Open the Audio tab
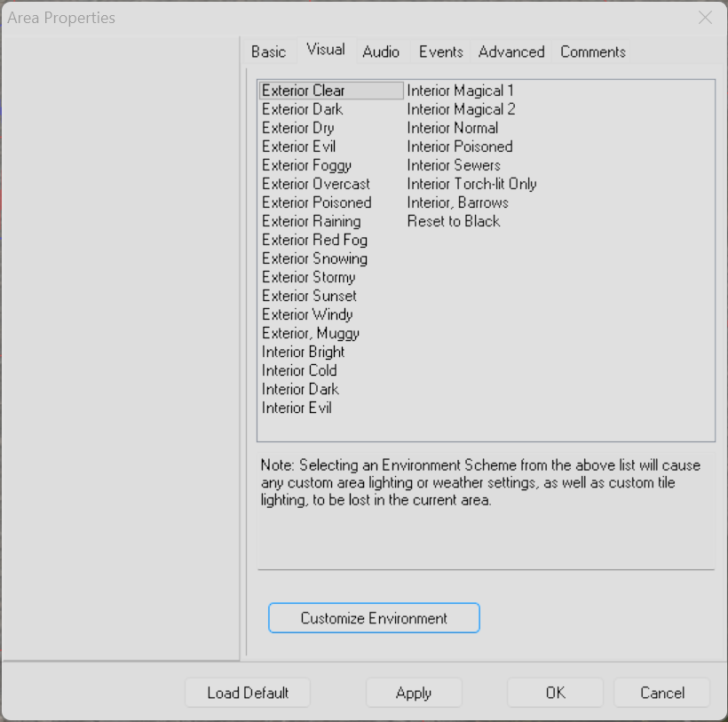Viewport: 728px width, 722px height. 381,52
